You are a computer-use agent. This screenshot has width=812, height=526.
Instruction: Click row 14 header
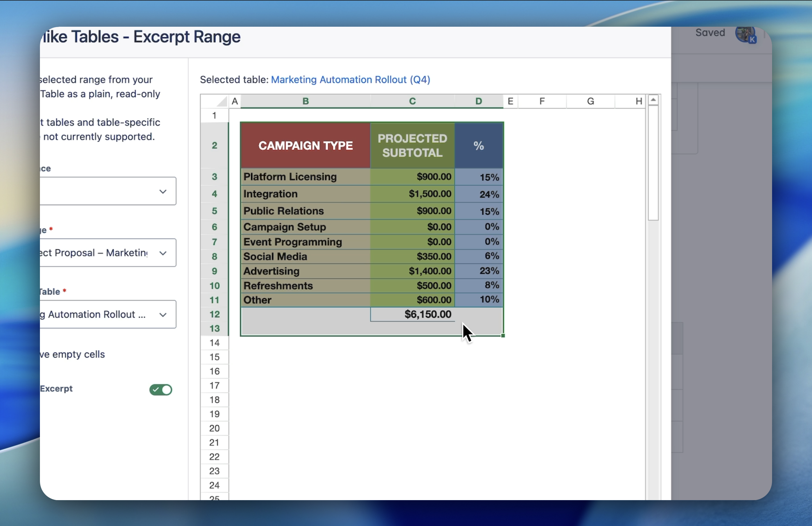tap(214, 343)
